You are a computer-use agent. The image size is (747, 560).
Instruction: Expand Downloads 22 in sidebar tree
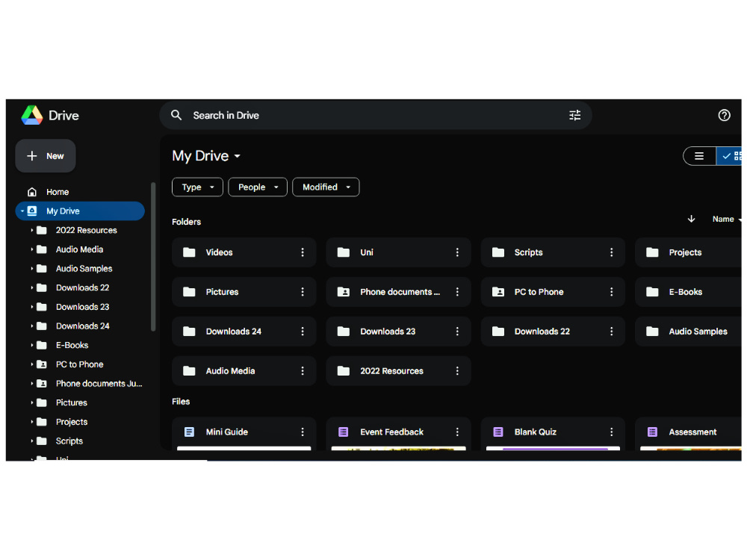pos(32,287)
